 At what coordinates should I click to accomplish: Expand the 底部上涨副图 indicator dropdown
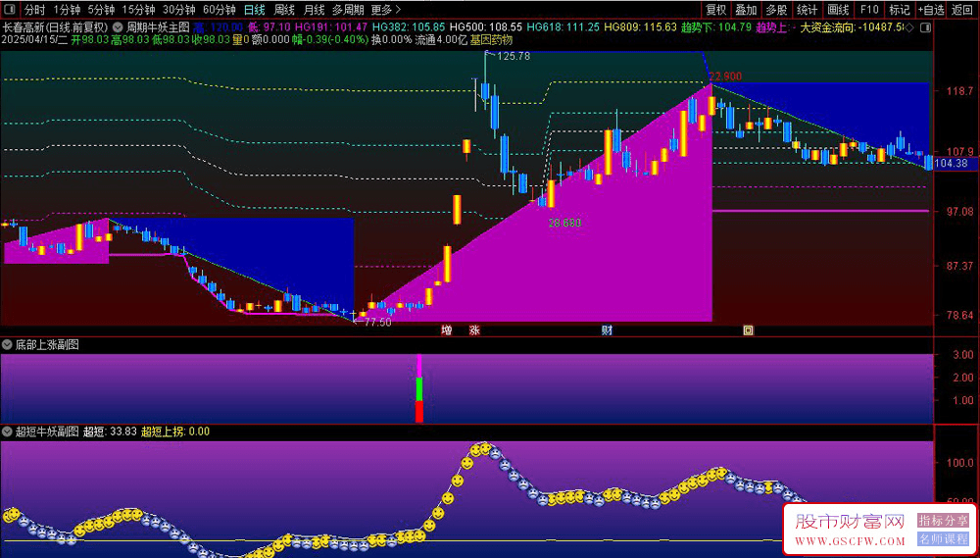(x=7, y=344)
